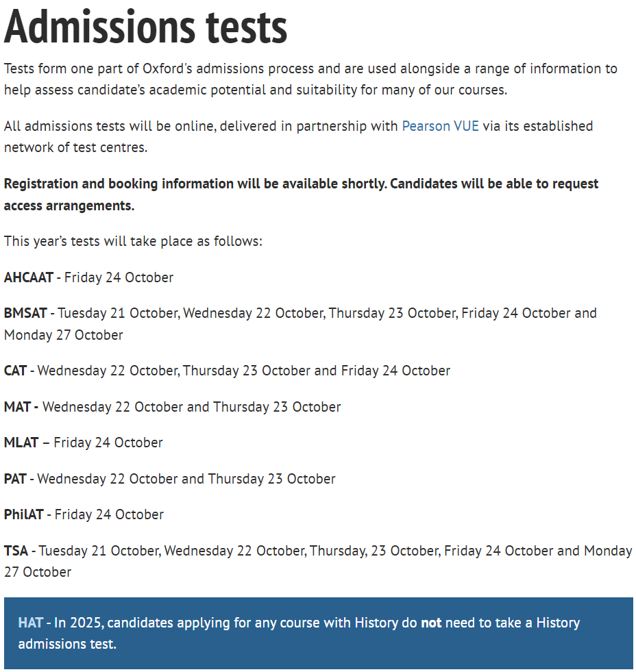Click the MLAT test label
The width and height of the screenshot is (636, 672).
pos(21,442)
